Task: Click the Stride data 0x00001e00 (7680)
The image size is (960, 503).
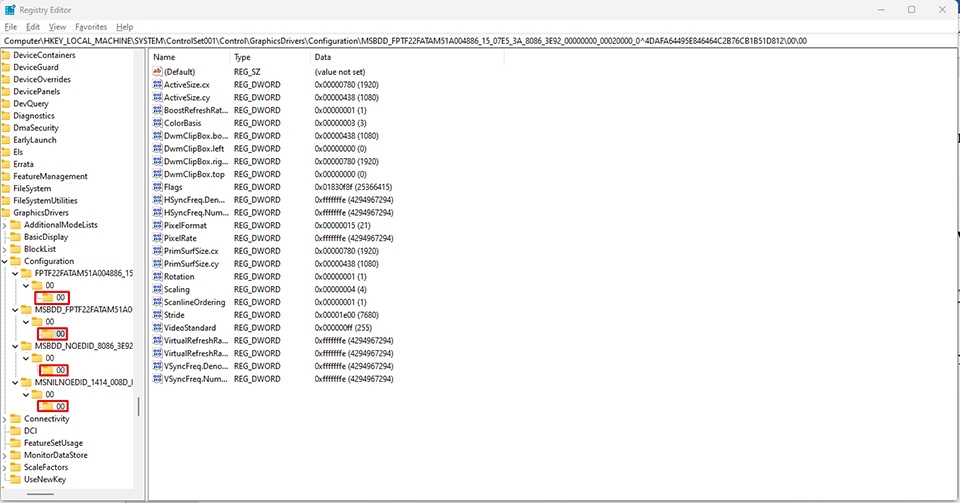Action: pos(347,315)
